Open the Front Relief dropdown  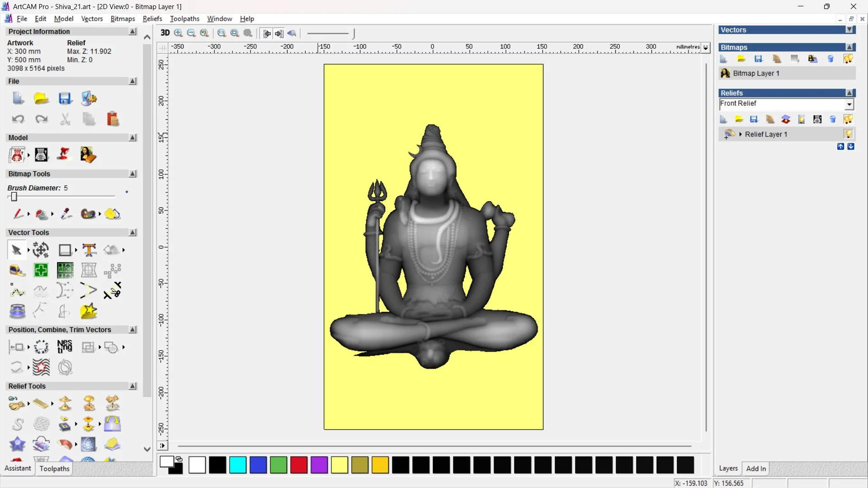pyautogui.click(x=849, y=104)
